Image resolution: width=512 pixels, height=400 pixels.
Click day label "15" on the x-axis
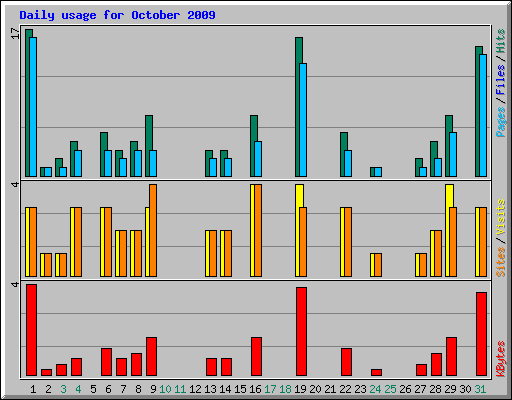click(240, 389)
